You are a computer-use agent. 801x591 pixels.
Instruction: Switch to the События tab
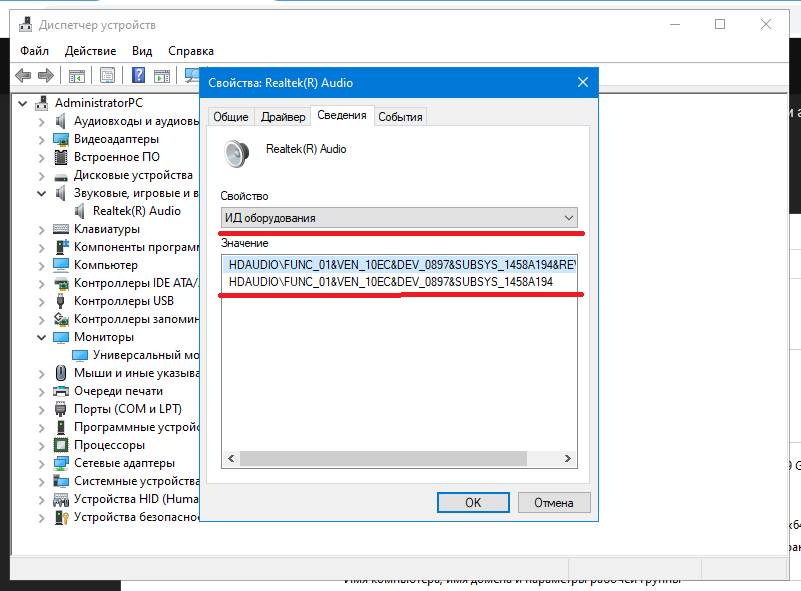400,117
